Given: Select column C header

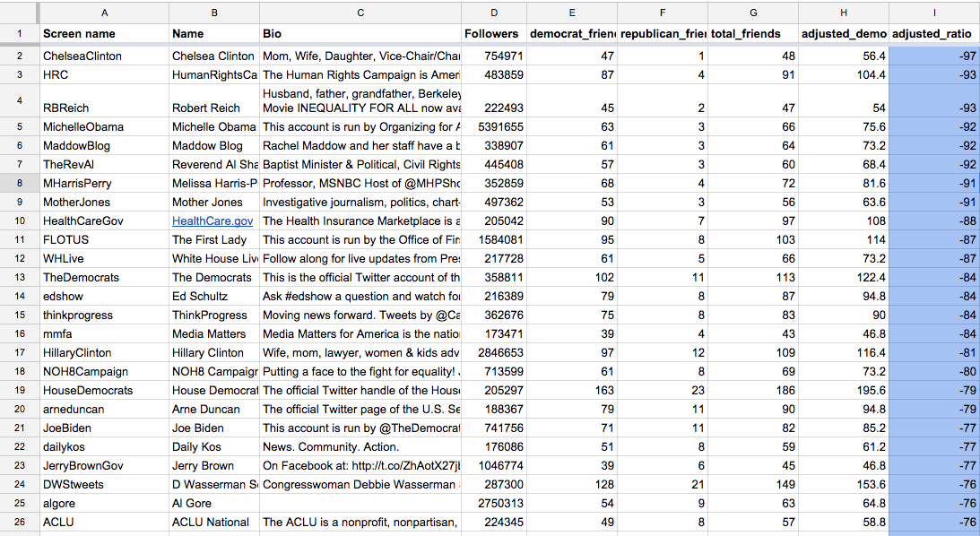Looking at the screenshot, I should coord(360,13).
